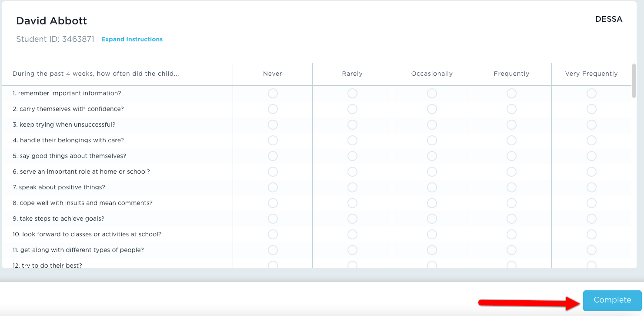The width and height of the screenshot is (644, 316).
Task: Click the Complete button
Action: [x=612, y=300]
